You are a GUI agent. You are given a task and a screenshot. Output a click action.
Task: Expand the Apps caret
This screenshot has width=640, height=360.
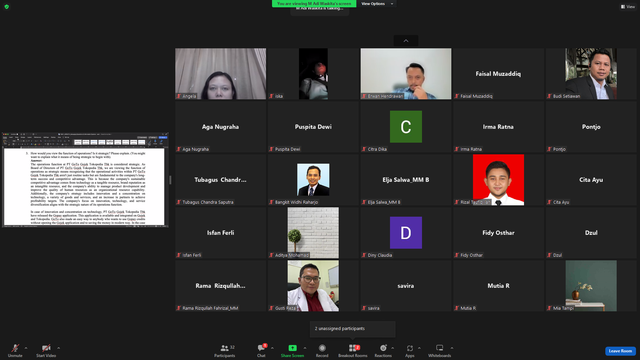tap(419, 348)
